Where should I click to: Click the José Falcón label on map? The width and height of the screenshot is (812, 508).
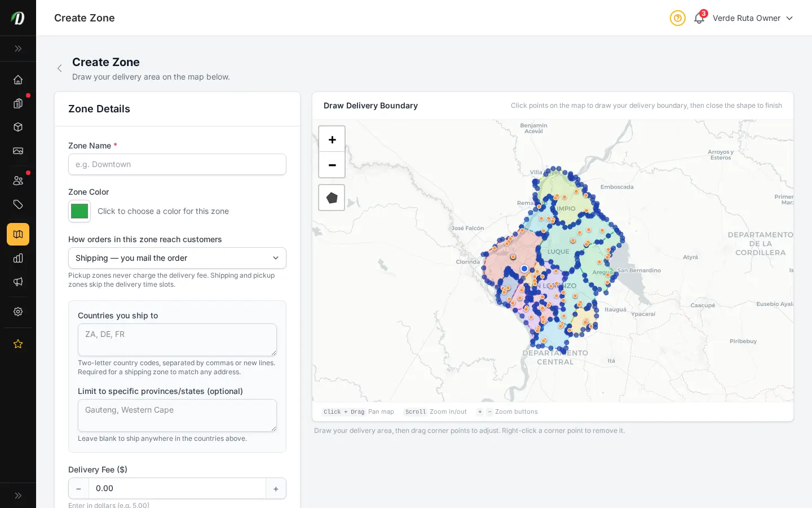pos(467,228)
